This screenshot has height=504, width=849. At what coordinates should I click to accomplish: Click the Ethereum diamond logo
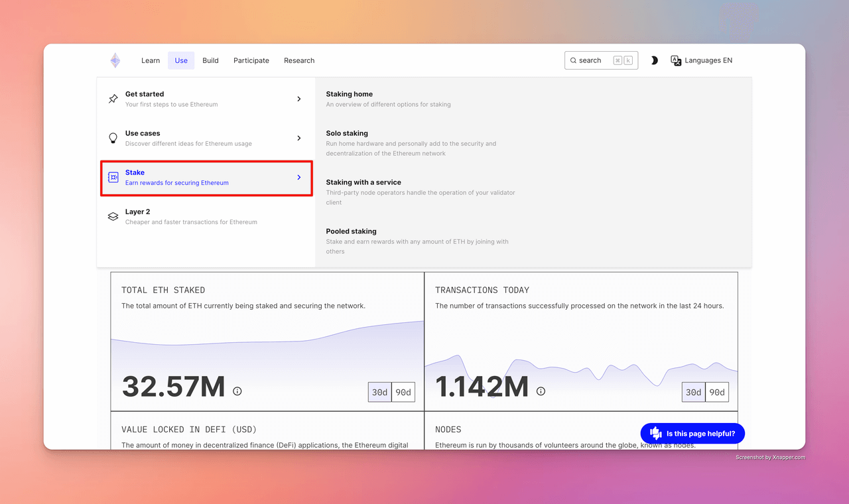115,60
